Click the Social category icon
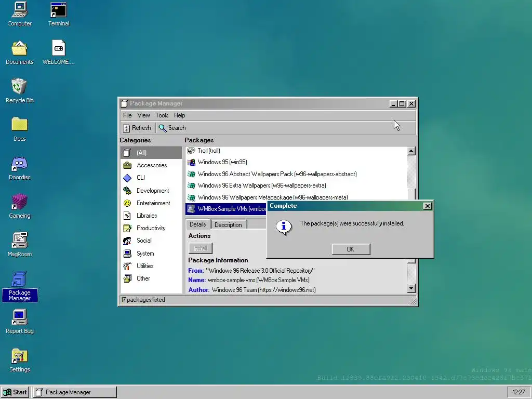This screenshot has height=399, width=532. [127, 241]
